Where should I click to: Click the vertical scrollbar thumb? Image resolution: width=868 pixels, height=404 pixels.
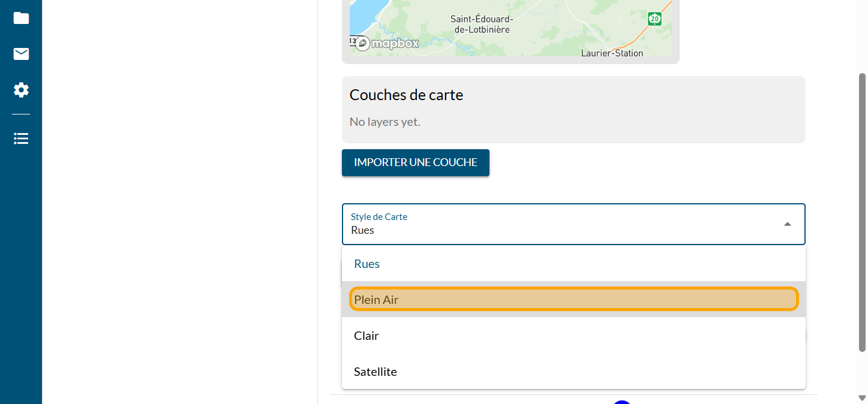862,210
